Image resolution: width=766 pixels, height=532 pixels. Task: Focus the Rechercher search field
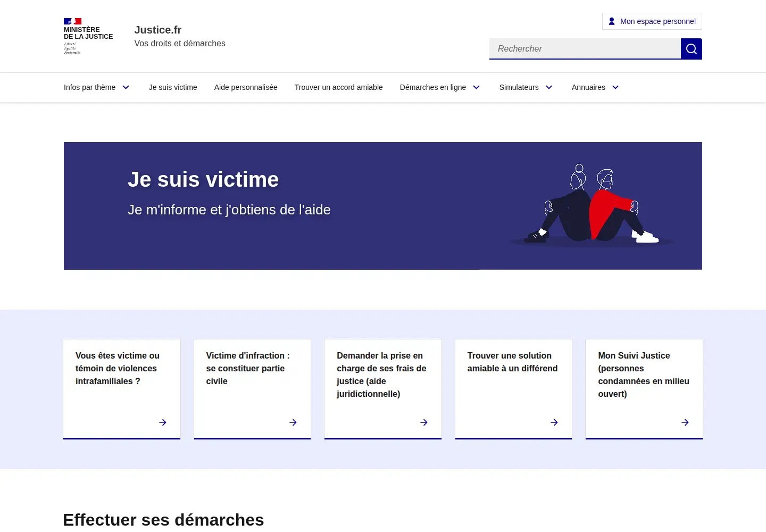[x=585, y=49]
